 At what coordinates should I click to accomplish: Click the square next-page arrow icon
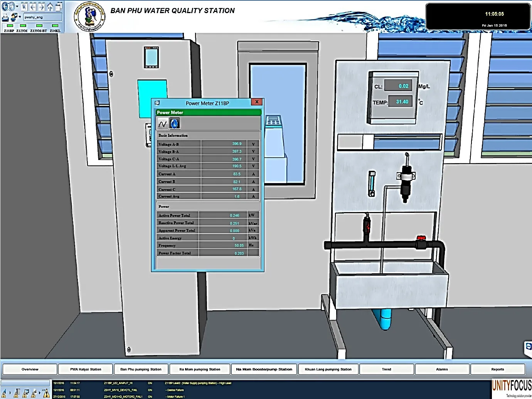42,7
